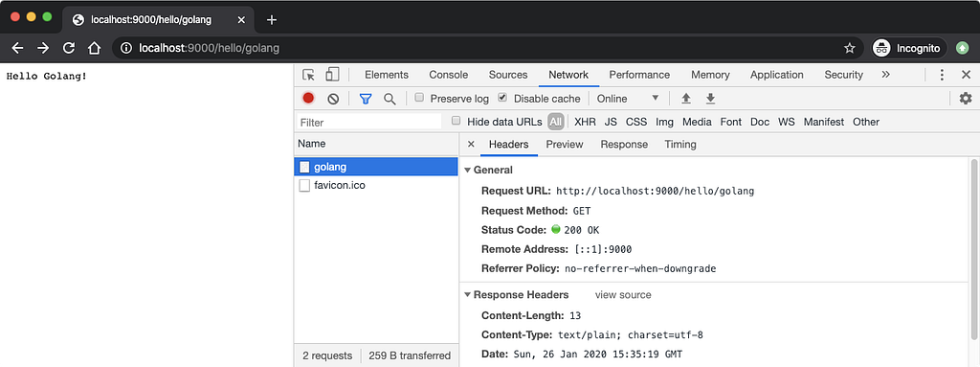Open network settings gear icon
The width and height of the screenshot is (980, 367).
click(966, 99)
